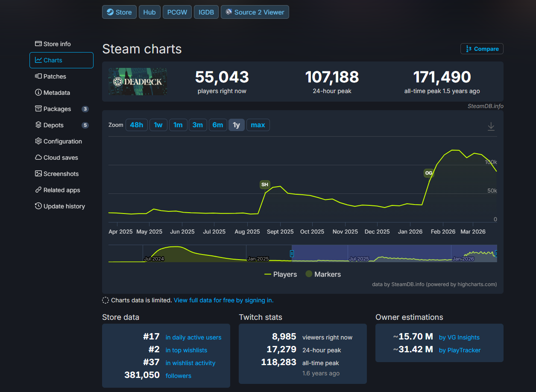536x392 pixels.
Task: Open the Steam Store button
Action: [x=119, y=12]
